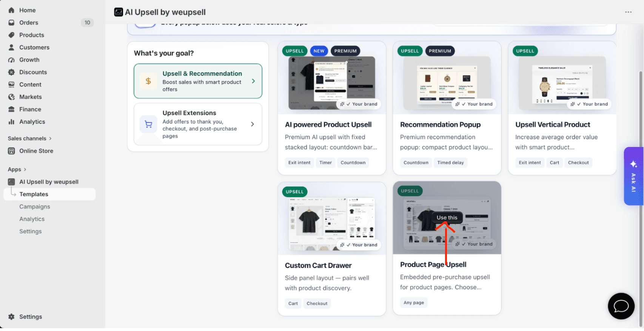This screenshot has width=644, height=331.
Task: Open Upsell Vertical Product template title
Action: 553,125
